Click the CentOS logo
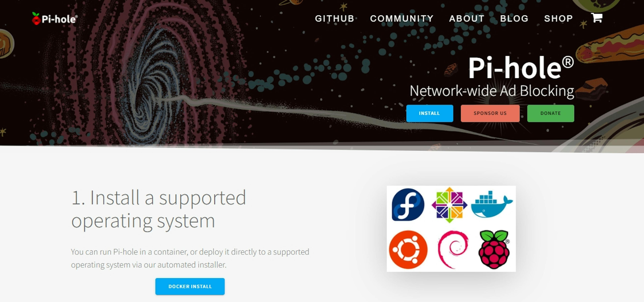Screen dimensions: 644x302 449,205
